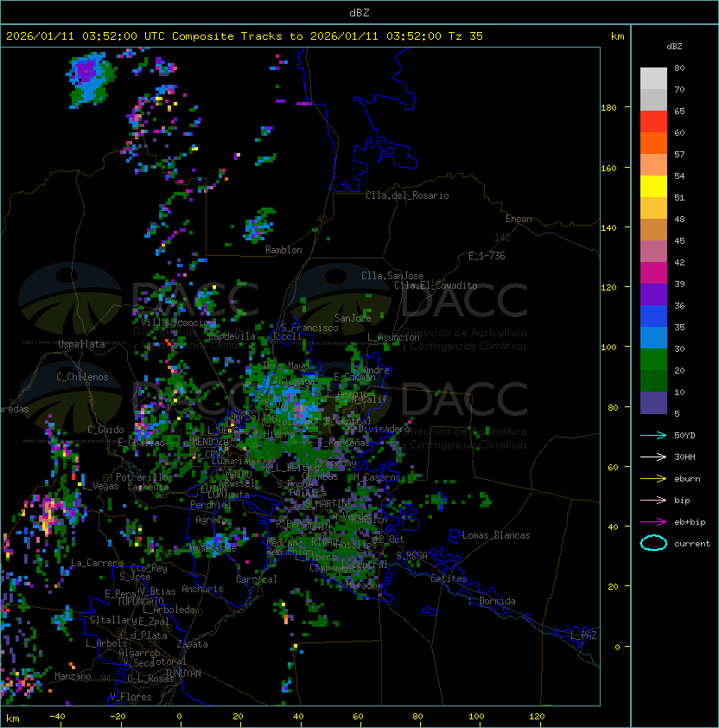Click the 'C_Guido' map label

click(105, 430)
